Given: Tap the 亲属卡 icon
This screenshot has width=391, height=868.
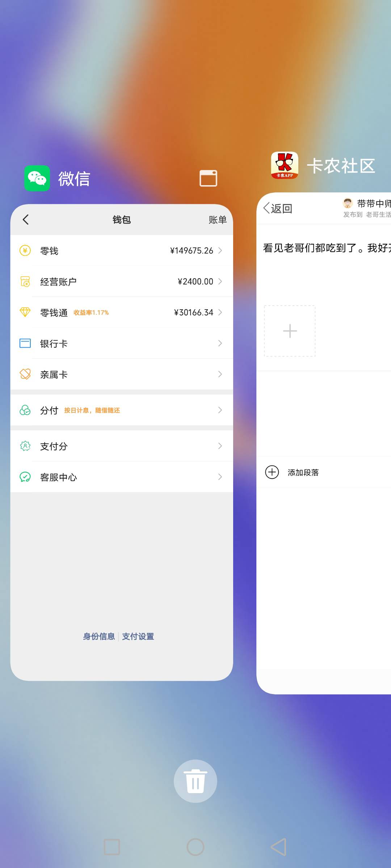Looking at the screenshot, I should pyautogui.click(x=25, y=374).
